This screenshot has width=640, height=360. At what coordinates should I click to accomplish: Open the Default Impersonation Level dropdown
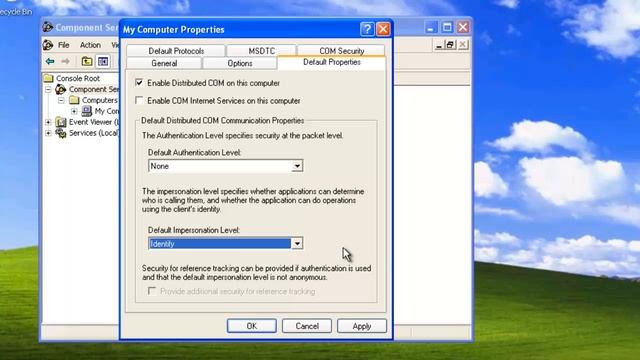297,243
